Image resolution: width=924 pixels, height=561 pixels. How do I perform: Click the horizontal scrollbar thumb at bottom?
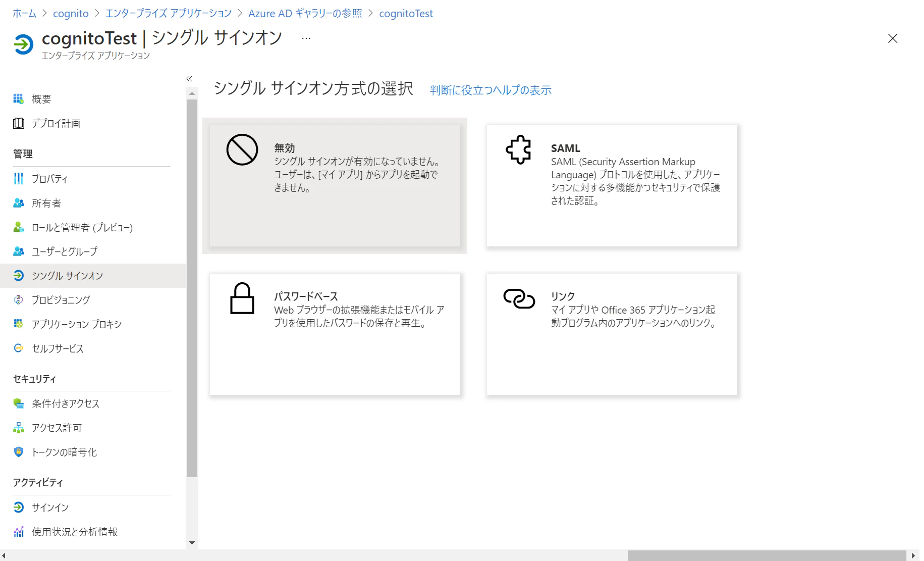click(767, 555)
